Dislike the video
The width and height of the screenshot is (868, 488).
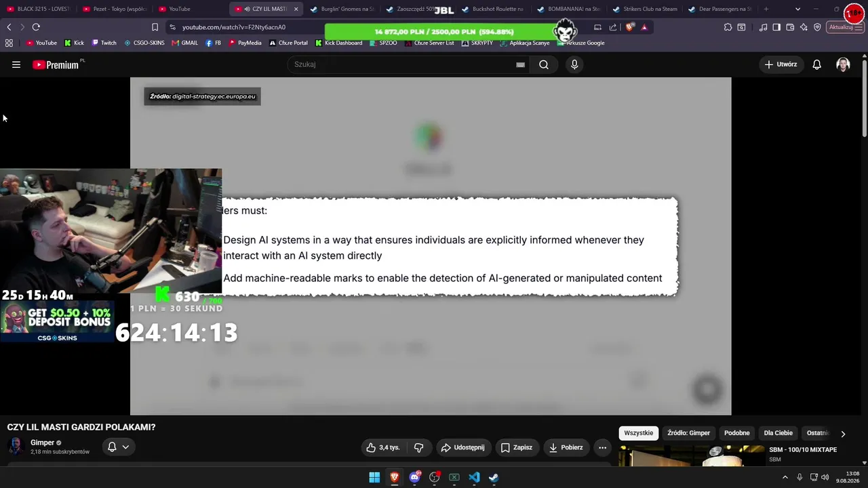(418, 447)
